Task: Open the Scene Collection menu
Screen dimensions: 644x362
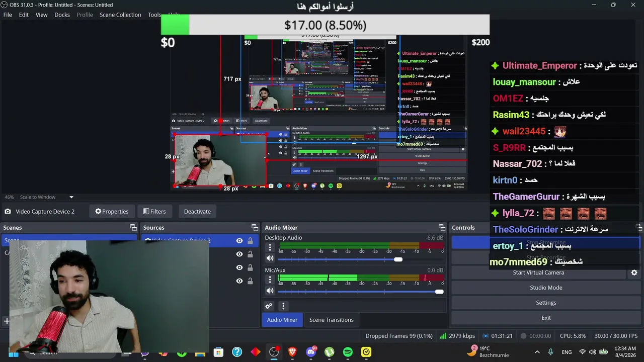Action: (120, 15)
